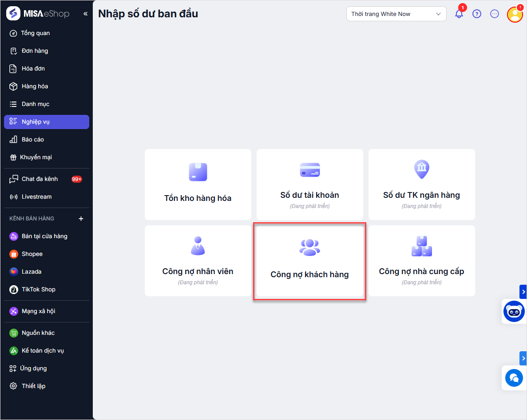Click the bank pin icon
Image resolution: width=527 pixels, height=420 pixels.
421,169
